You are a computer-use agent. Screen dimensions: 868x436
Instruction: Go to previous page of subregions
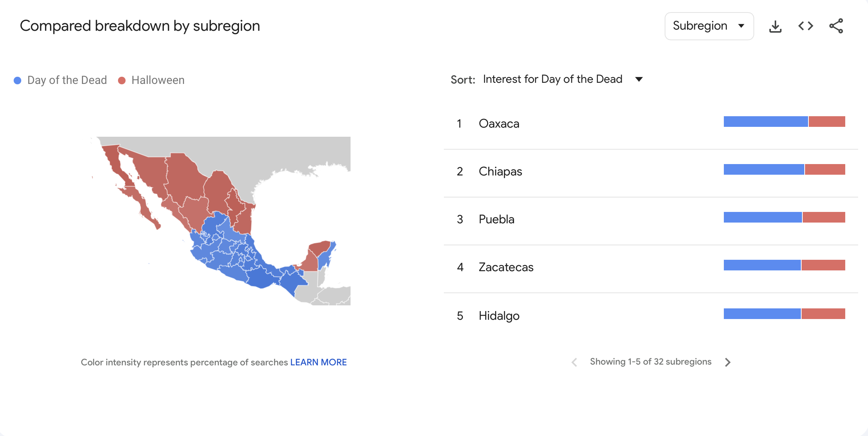coord(574,362)
